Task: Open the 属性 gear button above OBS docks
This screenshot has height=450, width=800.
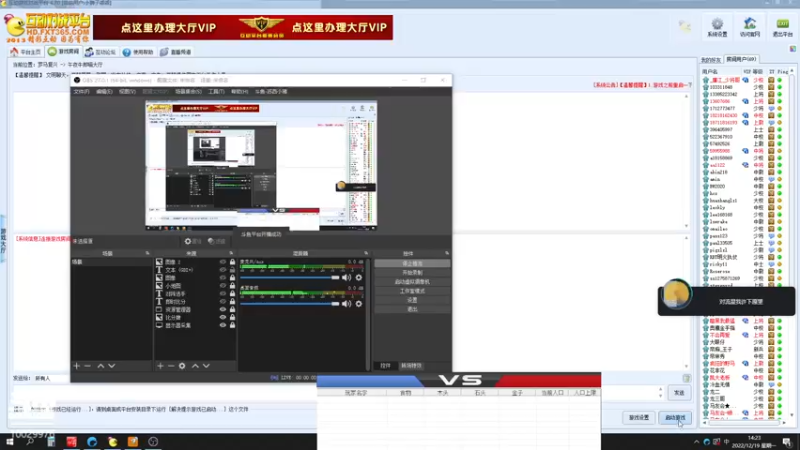Action: coord(193,241)
